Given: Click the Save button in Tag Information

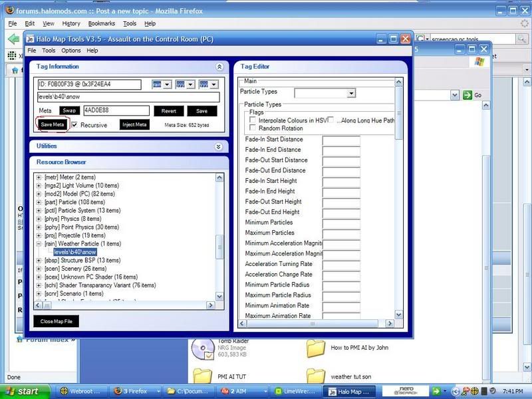Looking at the screenshot, I should (201, 111).
